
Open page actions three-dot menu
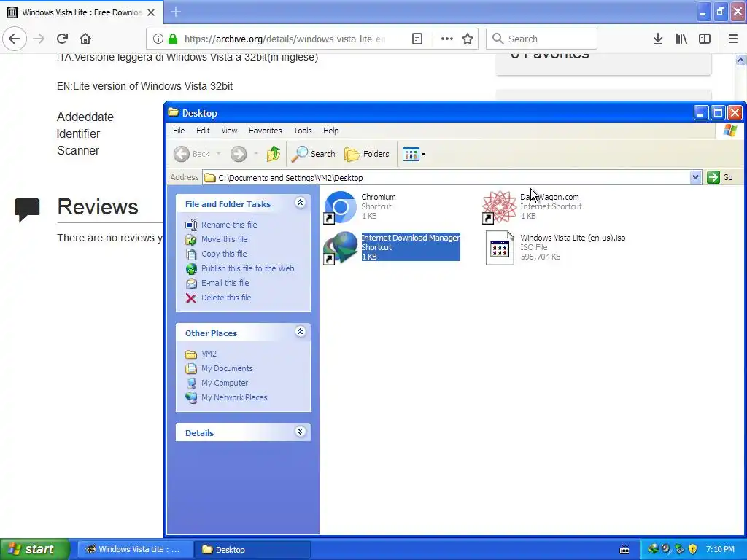[x=446, y=39]
